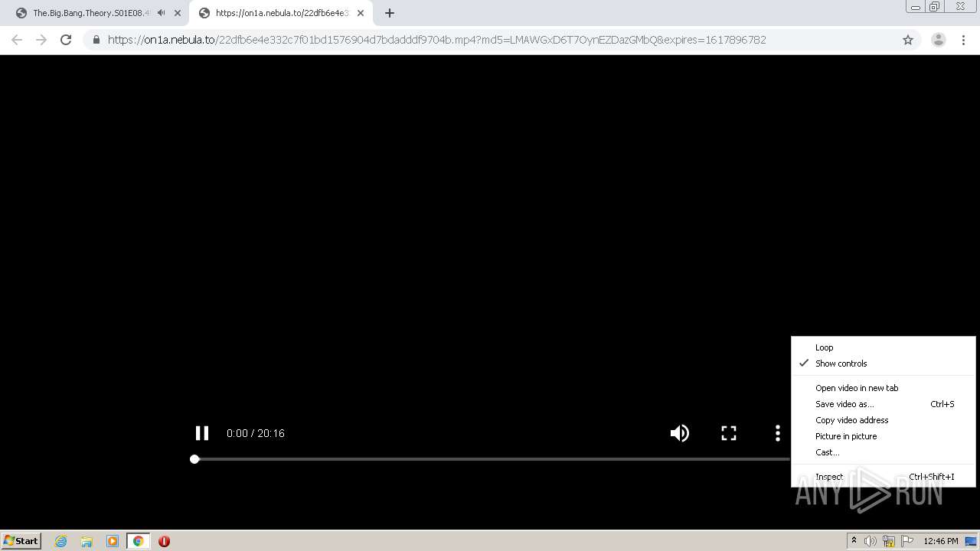This screenshot has height=551, width=980.
Task: Seek along the video progress track
Action: pyautogui.click(x=490, y=459)
